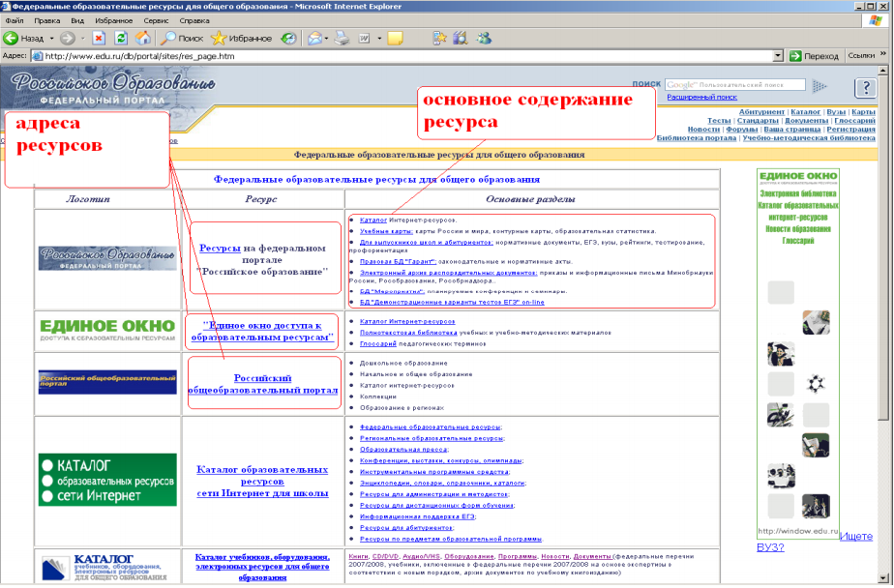Screen dimensions: 894x588
Task: Stop loading with the red X icon
Action: 99,38
